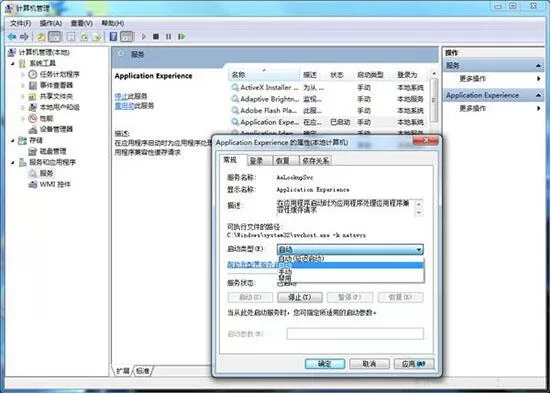Viewport: 551px width, 394px height.
Task: Switch to the 扩展 view tab
Action: point(123,371)
